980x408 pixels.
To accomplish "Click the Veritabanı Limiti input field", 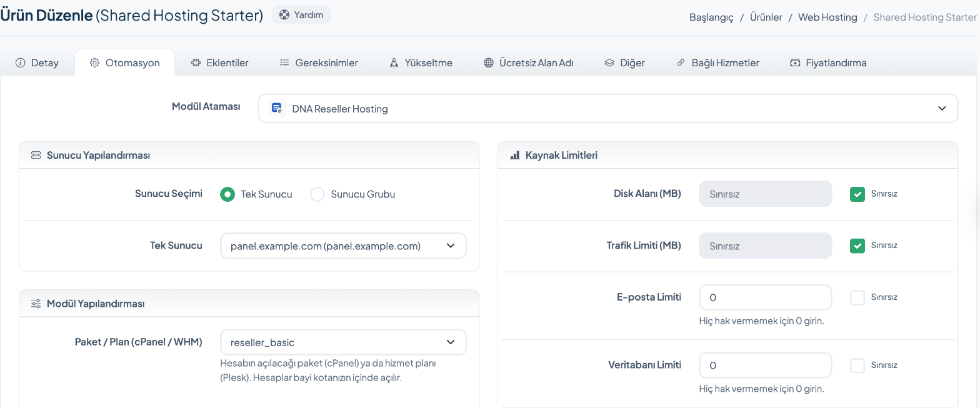I will tap(765, 365).
